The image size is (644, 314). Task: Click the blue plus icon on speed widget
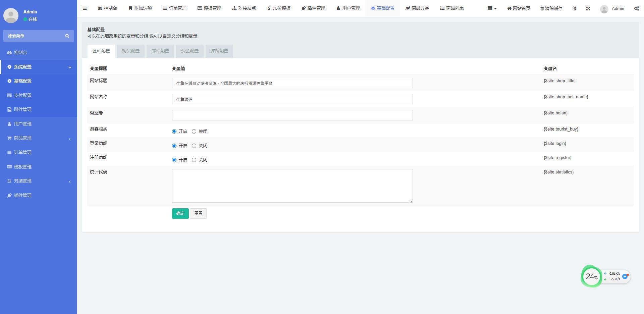[625, 276]
